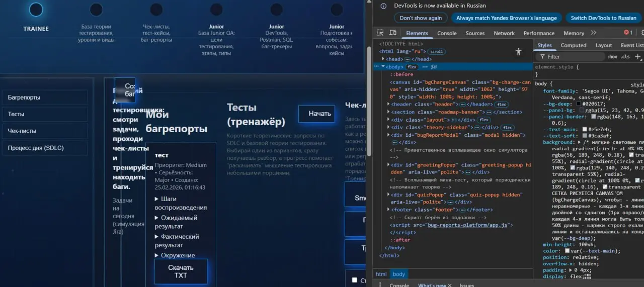Open 'Процесс дня (SDLC)' sidebar item
The width and height of the screenshot is (644, 287).
[x=45, y=148]
